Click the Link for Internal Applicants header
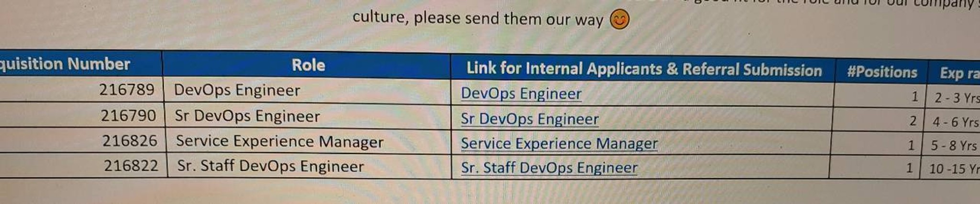The width and height of the screenshot is (980, 204). [643, 69]
